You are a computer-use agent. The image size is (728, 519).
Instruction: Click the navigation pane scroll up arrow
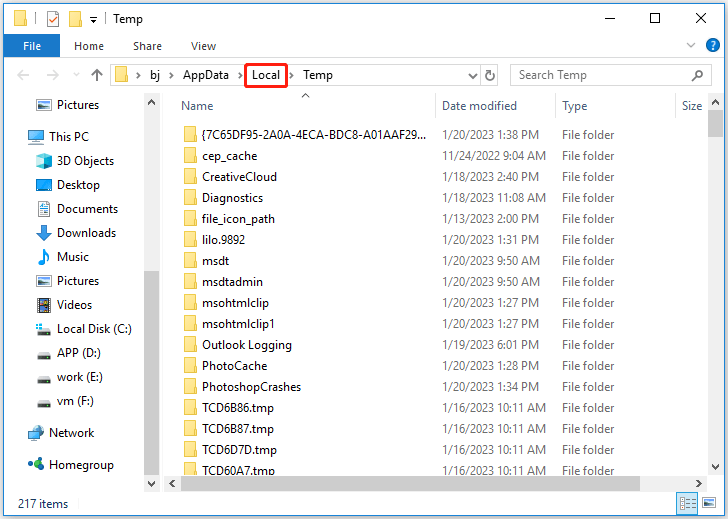[x=151, y=102]
